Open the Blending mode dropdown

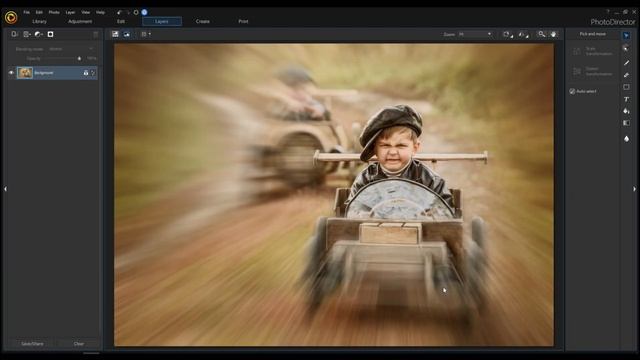click(x=71, y=49)
